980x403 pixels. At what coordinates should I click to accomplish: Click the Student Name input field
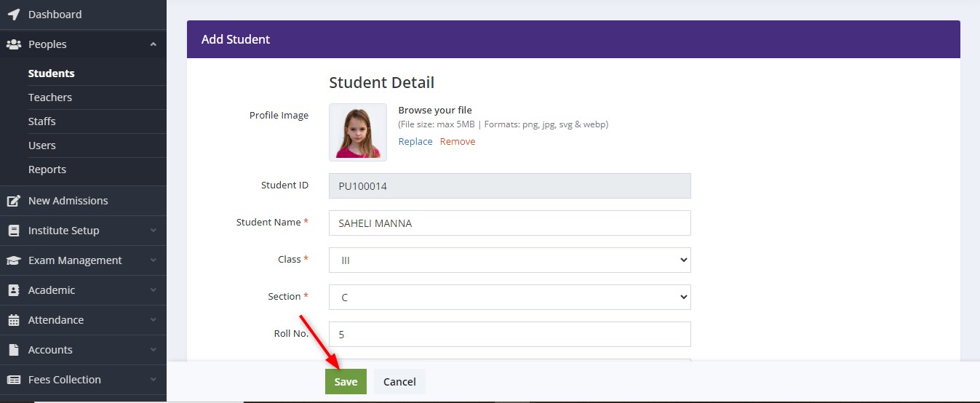pyautogui.click(x=509, y=223)
